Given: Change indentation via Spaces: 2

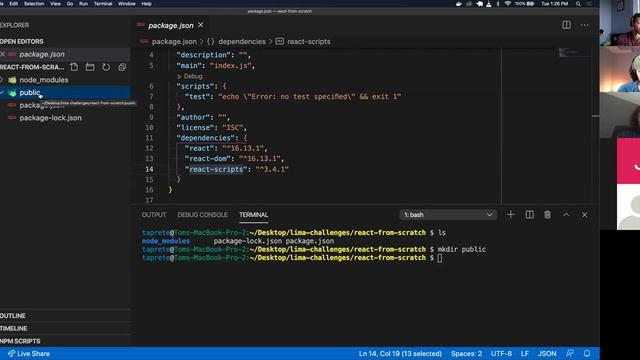Looking at the screenshot, I should pyautogui.click(x=467, y=353).
